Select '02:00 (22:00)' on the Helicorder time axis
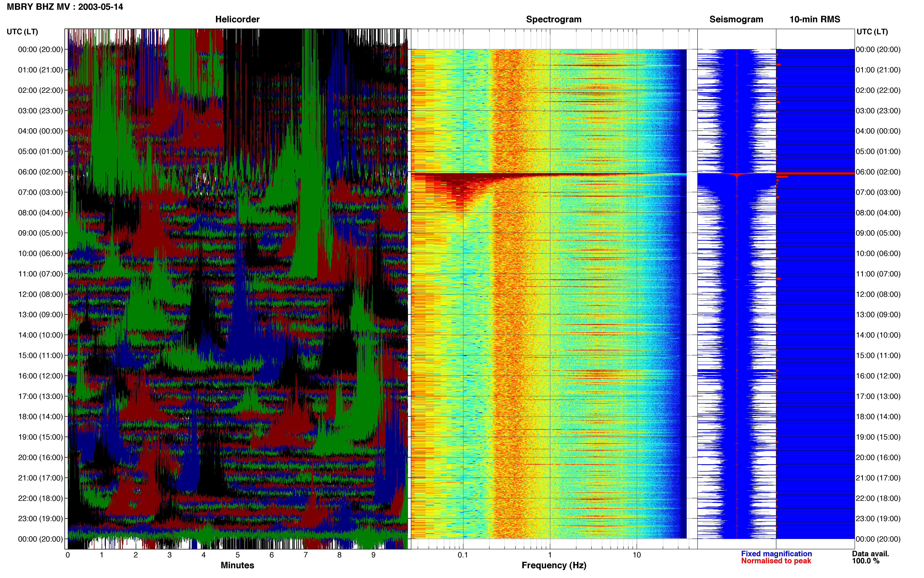The width and height of the screenshot is (924, 578). tap(41, 90)
